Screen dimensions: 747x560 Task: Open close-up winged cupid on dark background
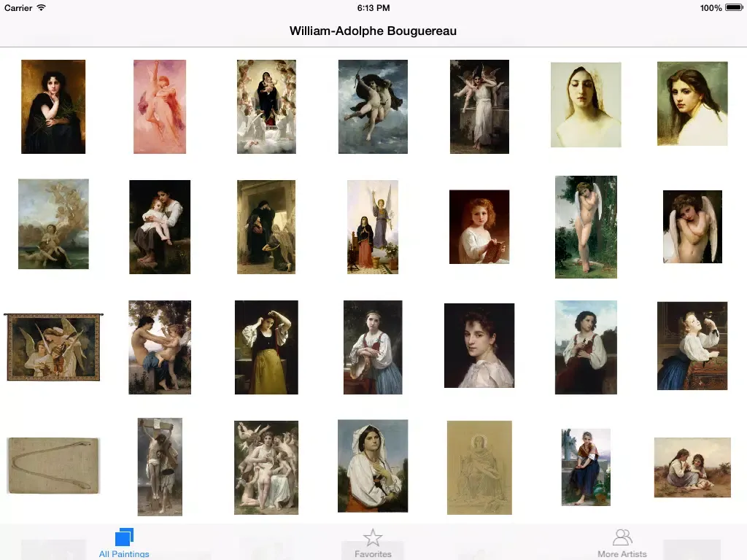coord(693,227)
